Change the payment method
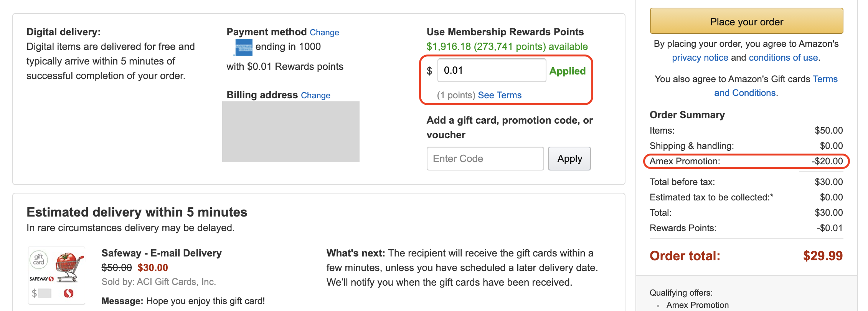This screenshot has height=311, width=868. (324, 32)
